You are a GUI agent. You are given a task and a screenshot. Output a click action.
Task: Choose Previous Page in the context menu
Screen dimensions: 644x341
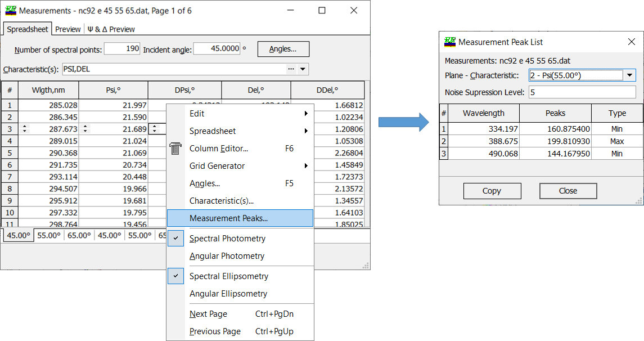pos(240,331)
